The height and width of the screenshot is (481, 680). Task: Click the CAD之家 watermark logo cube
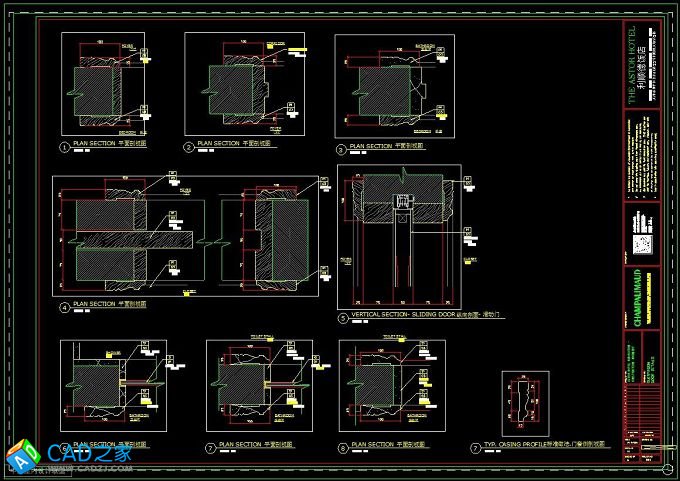pyautogui.click(x=23, y=455)
